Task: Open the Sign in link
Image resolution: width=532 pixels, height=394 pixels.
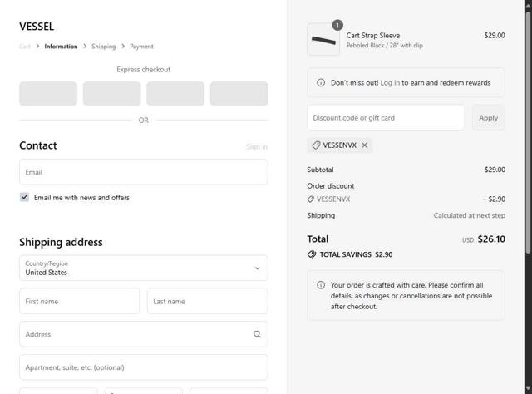Action: click(x=257, y=146)
